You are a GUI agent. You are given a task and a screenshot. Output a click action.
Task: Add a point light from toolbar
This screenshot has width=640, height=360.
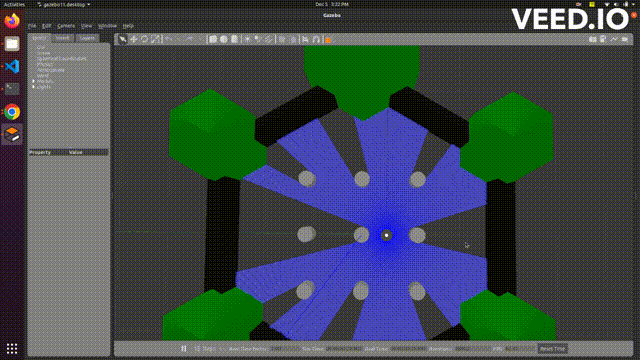pyautogui.click(x=247, y=39)
